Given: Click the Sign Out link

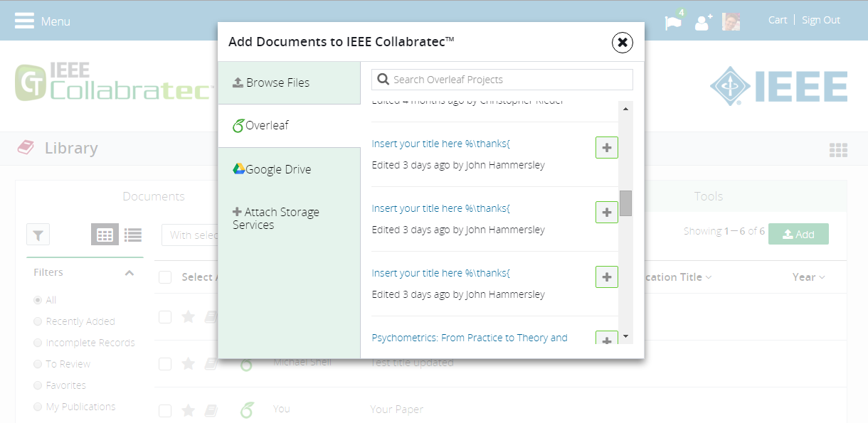Looking at the screenshot, I should (x=820, y=20).
